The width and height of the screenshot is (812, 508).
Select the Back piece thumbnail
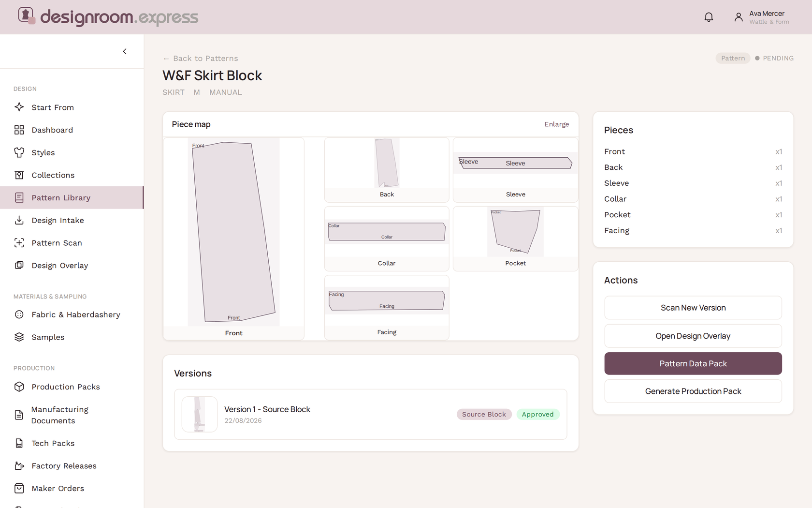(387, 170)
